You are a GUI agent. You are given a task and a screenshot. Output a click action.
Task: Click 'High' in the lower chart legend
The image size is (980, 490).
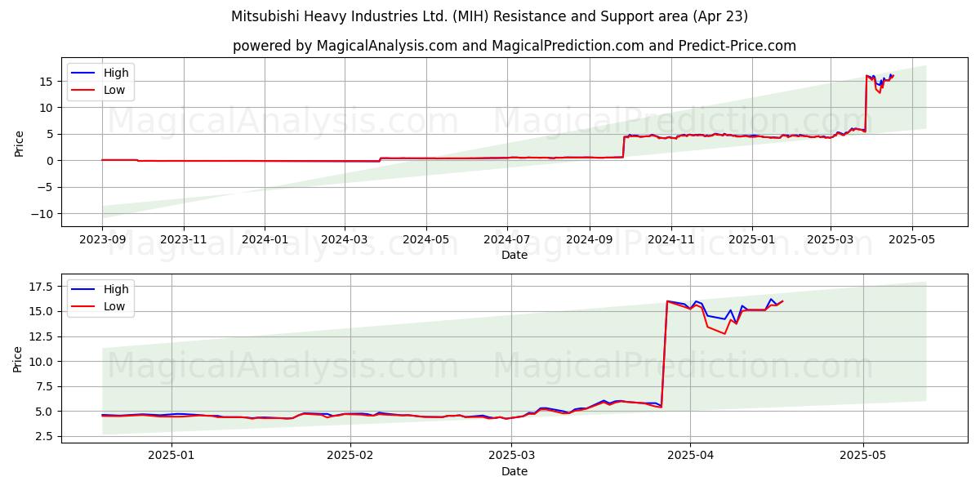[116, 289]
